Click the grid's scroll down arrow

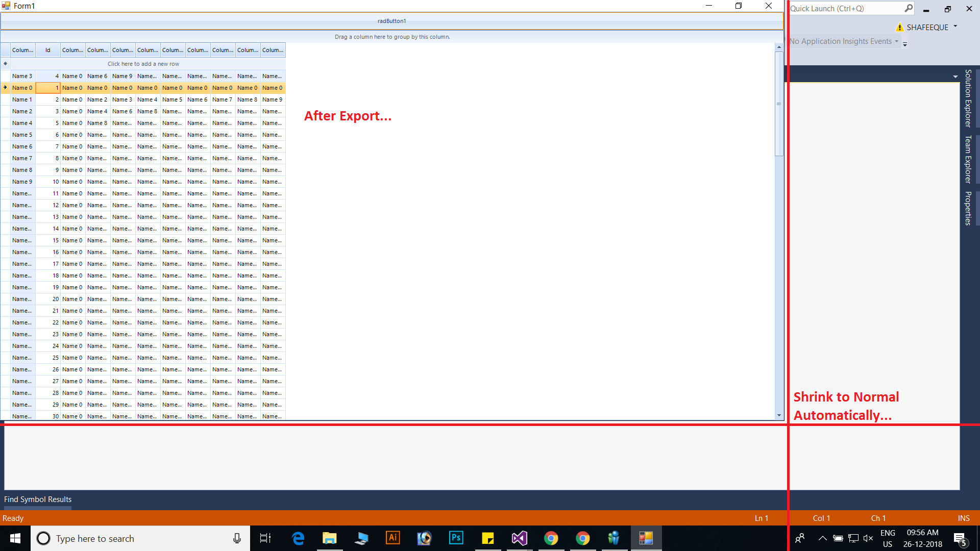point(779,415)
